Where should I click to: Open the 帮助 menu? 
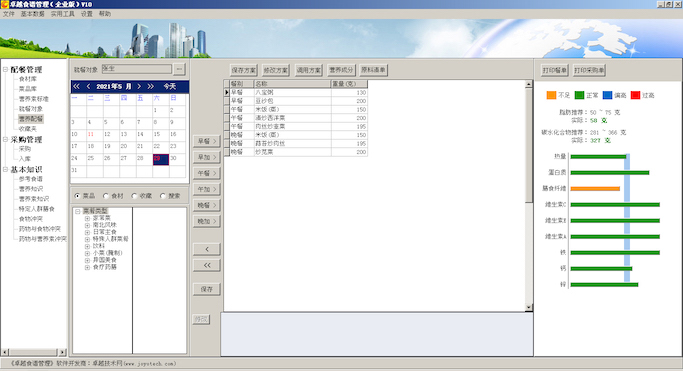(x=105, y=14)
